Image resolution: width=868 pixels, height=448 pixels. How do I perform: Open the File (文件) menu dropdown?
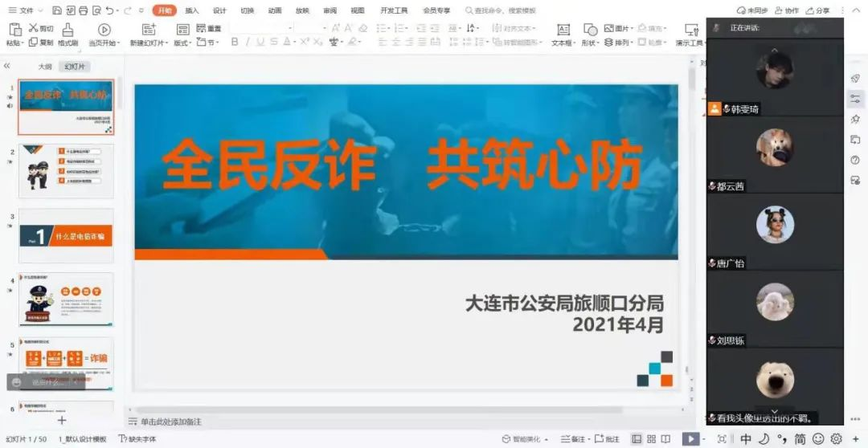tap(27, 10)
